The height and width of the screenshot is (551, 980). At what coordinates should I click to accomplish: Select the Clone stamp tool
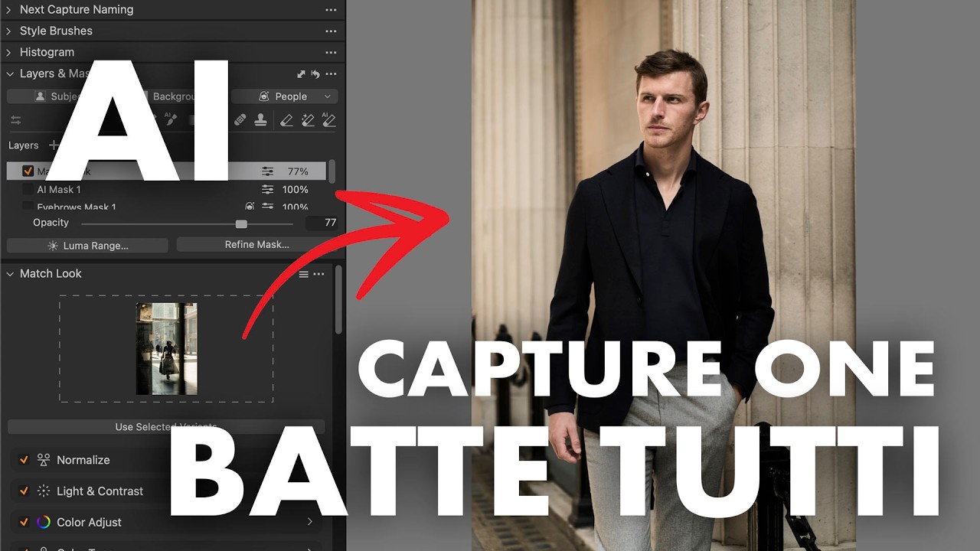pos(261,120)
